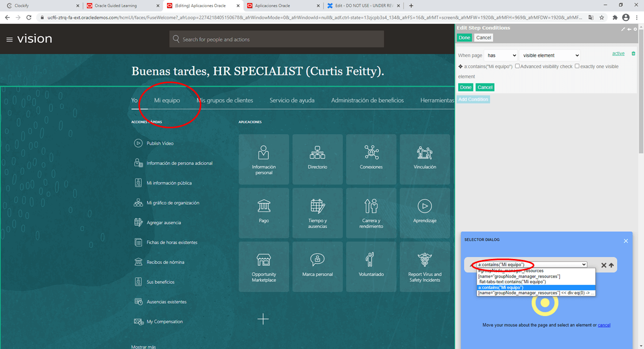Click the Recibos de nómina icon
The width and height of the screenshot is (644, 349).
pyautogui.click(x=138, y=262)
